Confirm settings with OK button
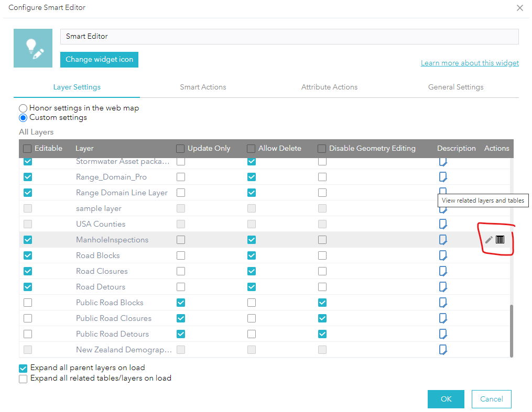 pos(446,399)
